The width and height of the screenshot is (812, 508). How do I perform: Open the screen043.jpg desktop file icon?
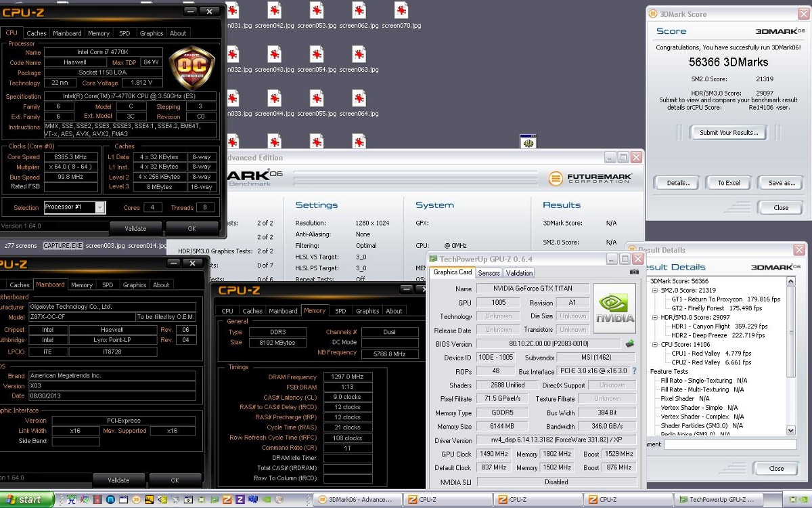coord(274,54)
